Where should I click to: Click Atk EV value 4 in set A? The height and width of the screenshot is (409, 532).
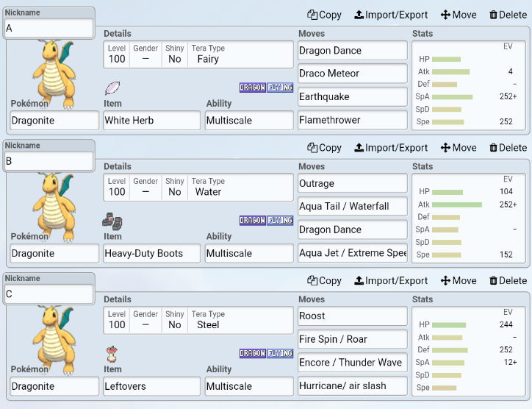511,71
